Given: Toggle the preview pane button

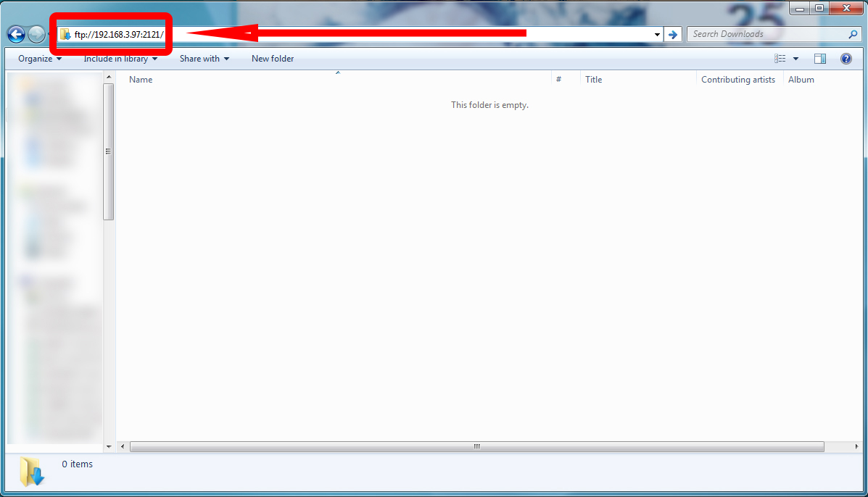Looking at the screenshot, I should (820, 59).
